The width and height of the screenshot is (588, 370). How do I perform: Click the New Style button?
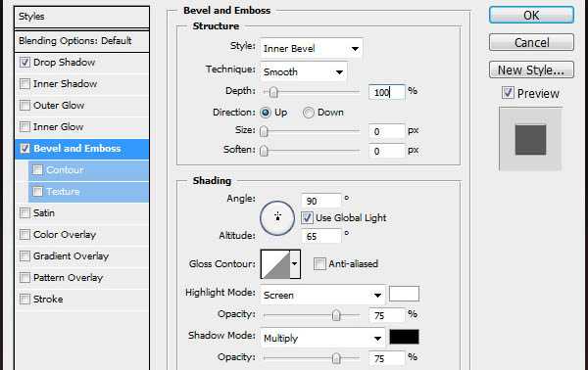pyautogui.click(x=531, y=69)
